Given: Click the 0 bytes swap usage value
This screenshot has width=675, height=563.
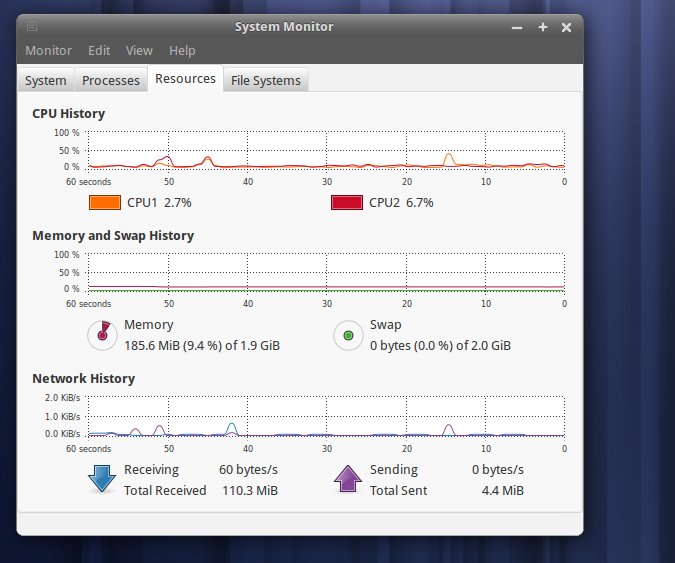Looking at the screenshot, I should pos(440,346).
